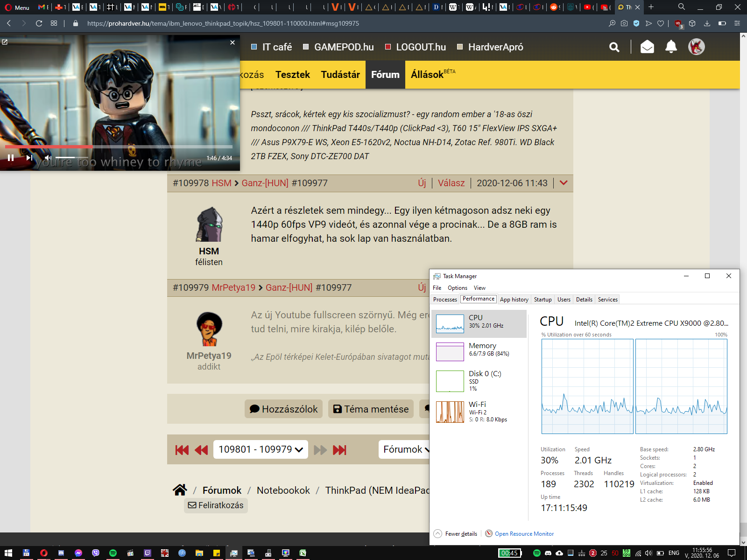Mute the pop-out video volume icon
Viewport: 747px width, 560px height.
(x=48, y=158)
